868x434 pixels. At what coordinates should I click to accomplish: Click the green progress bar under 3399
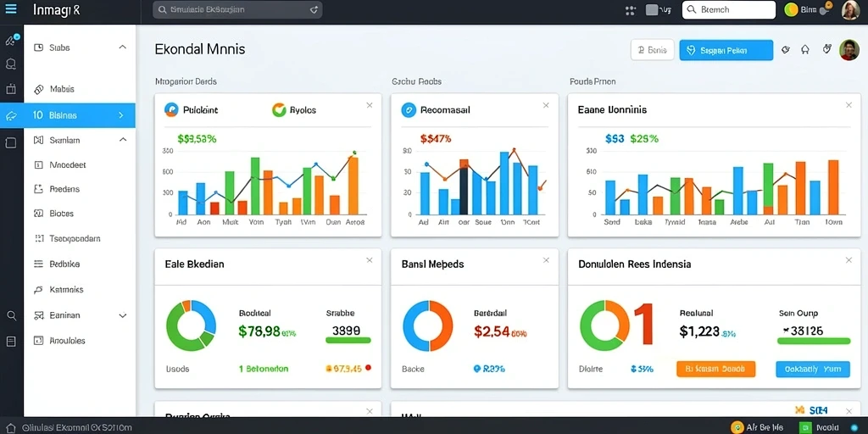(348, 340)
